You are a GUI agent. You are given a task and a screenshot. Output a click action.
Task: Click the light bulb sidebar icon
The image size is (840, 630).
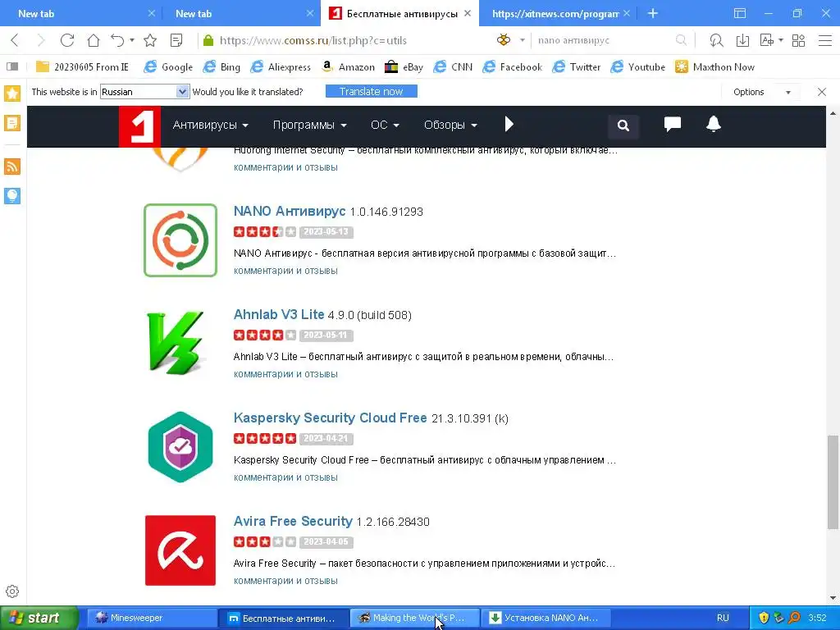click(x=12, y=195)
